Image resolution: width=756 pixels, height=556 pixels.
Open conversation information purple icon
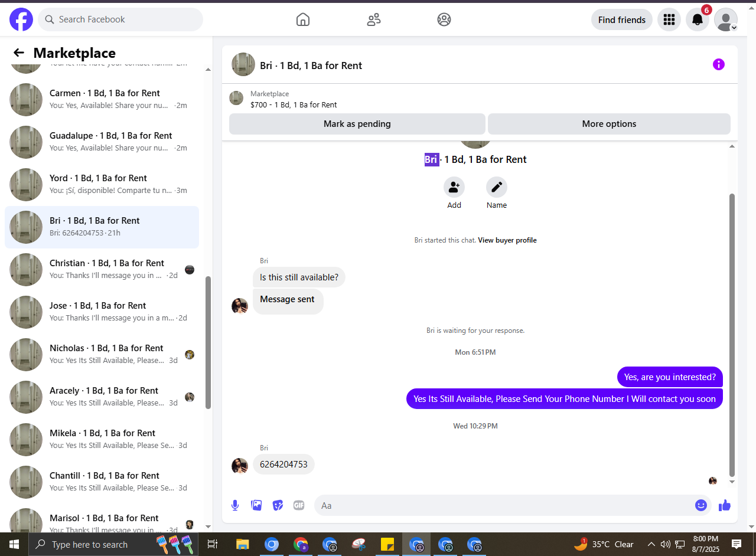coord(719,64)
